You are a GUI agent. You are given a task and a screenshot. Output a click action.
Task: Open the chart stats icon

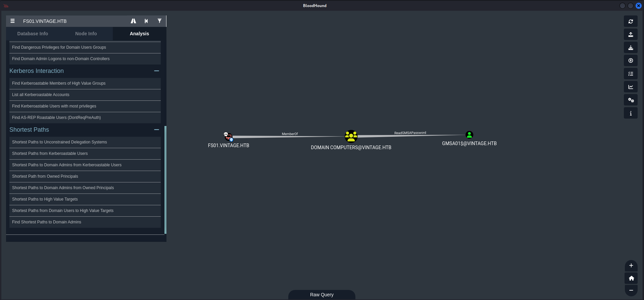point(631,87)
